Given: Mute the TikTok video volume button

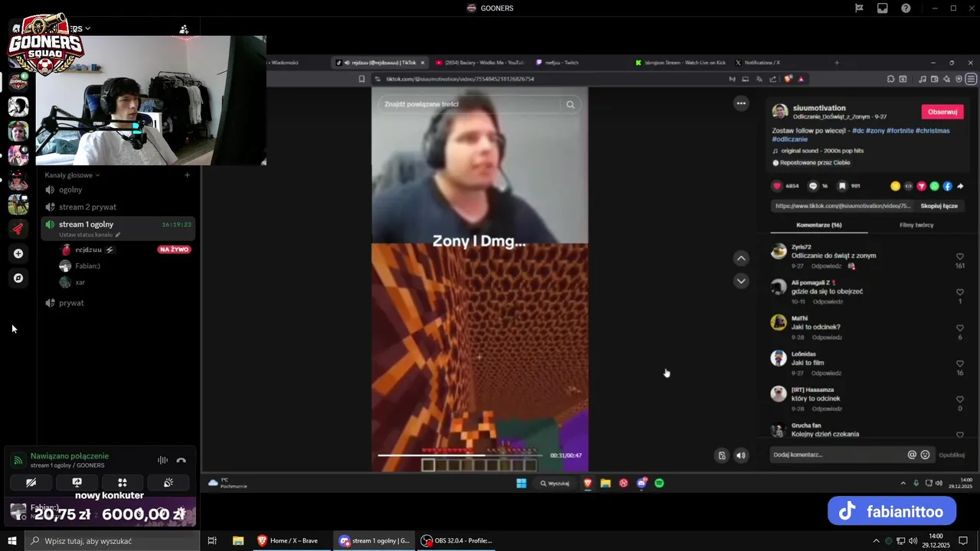Looking at the screenshot, I should 740,455.
